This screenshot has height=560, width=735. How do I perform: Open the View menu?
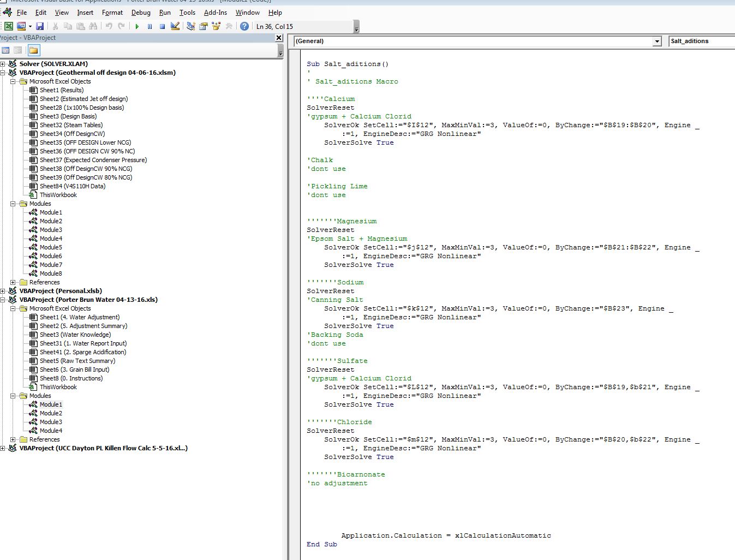click(x=62, y=12)
